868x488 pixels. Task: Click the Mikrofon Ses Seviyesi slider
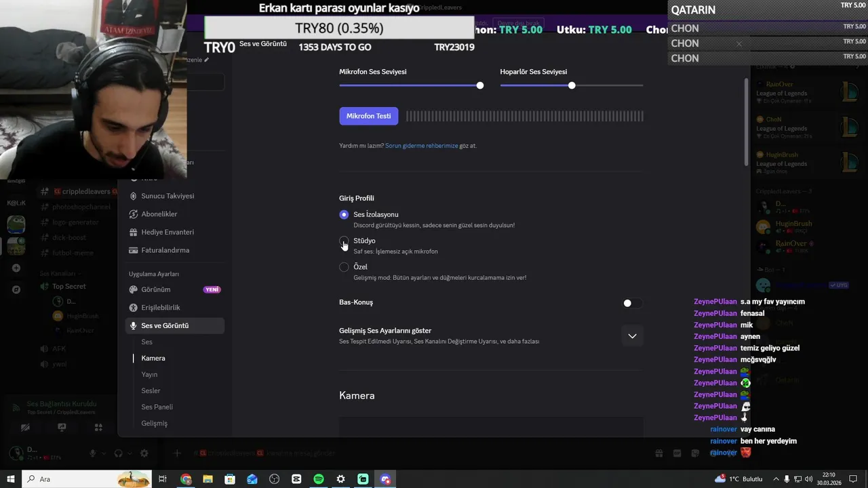[x=411, y=85]
